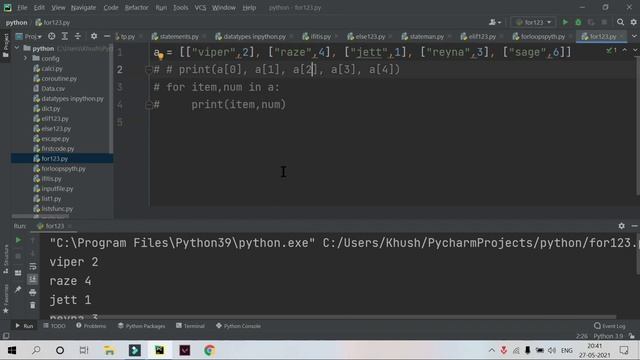The width and height of the screenshot is (640, 360).
Task: Open Windows Start menu
Action: 12,350
